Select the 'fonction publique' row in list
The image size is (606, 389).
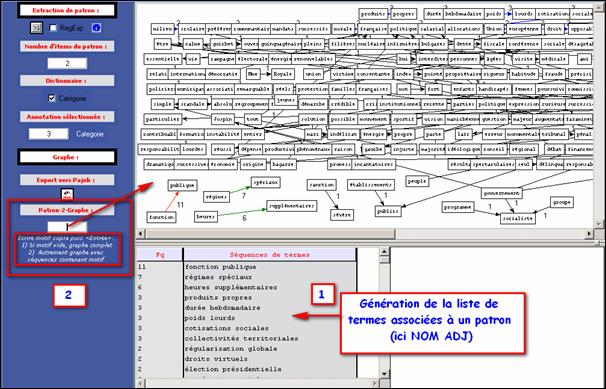[x=247, y=267]
